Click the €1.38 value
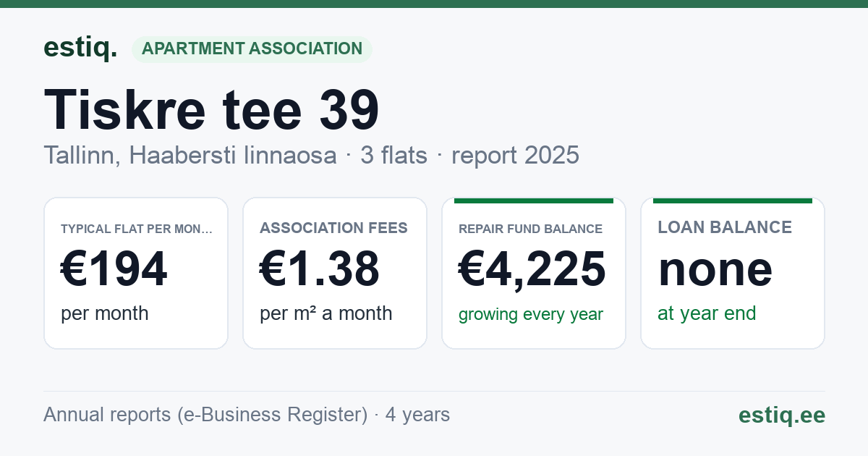The width and height of the screenshot is (868, 456). (x=320, y=269)
